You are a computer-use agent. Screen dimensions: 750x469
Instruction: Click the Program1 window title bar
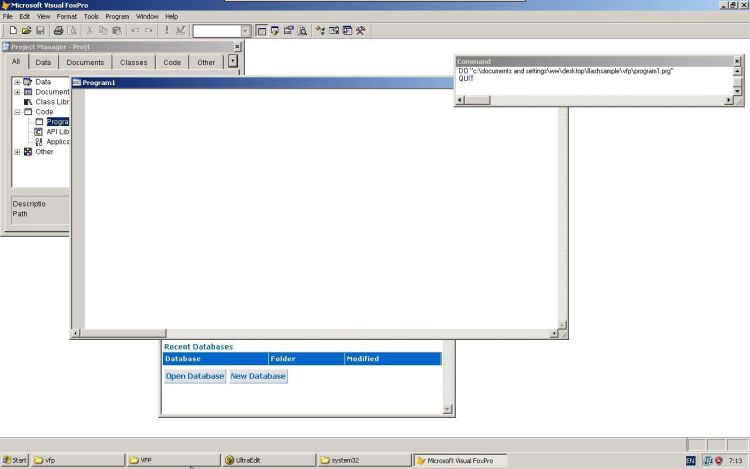point(262,83)
